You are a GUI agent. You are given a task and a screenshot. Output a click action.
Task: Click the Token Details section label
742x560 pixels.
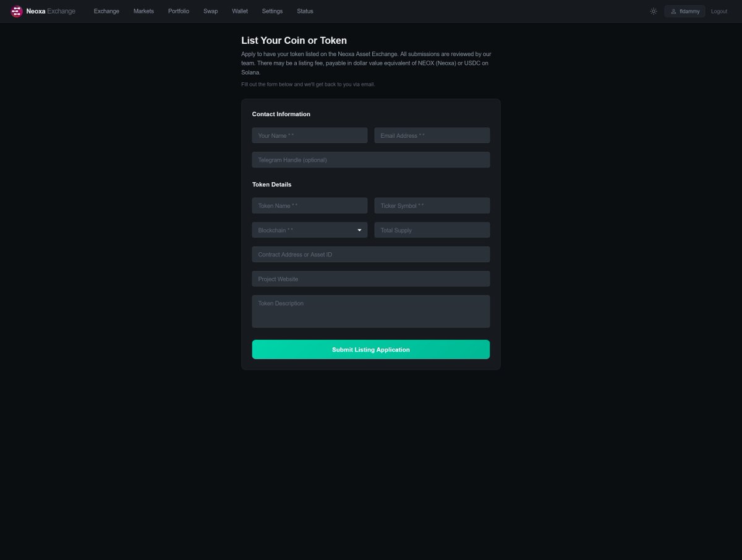271,184
